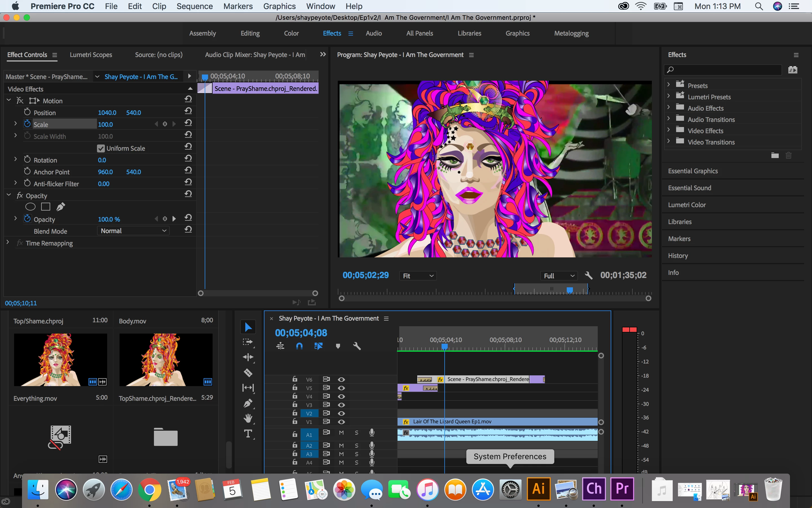Expand the Audio Transitions folder
This screenshot has width=812, height=508.
click(668, 119)
